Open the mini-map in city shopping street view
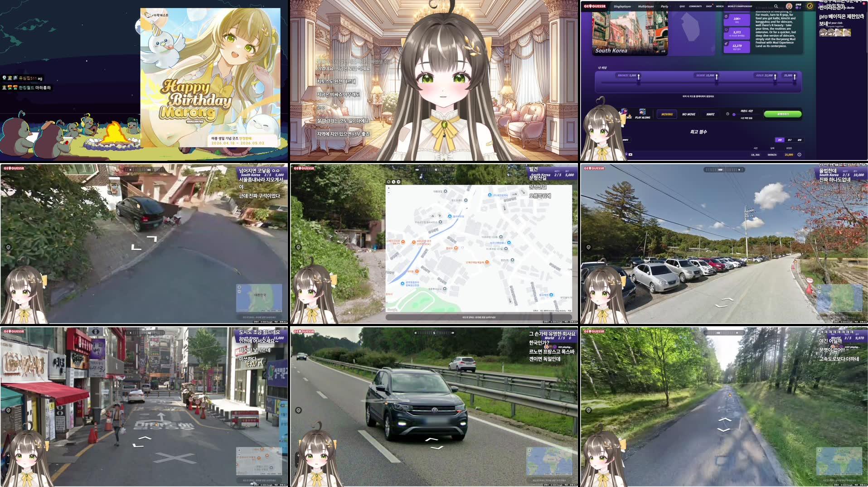 coord(259,461)
